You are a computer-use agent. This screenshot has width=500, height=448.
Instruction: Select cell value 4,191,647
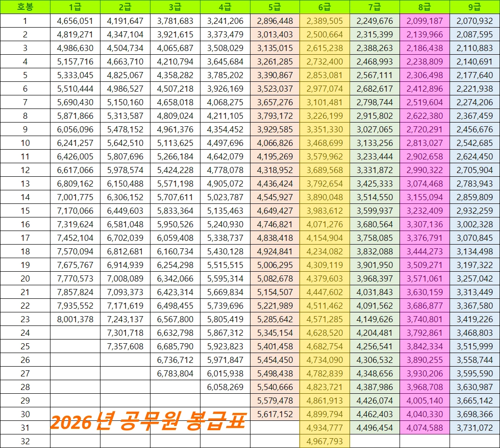(125, 21)
